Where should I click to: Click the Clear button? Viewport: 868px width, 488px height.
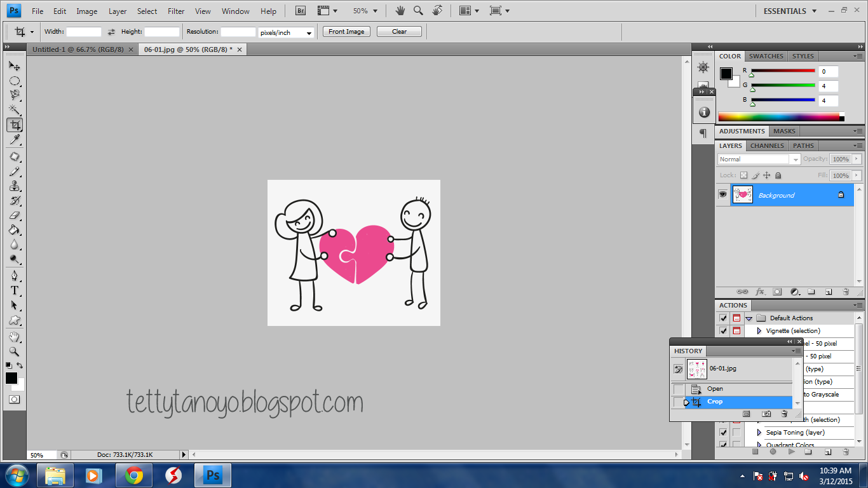coord(399,32)
